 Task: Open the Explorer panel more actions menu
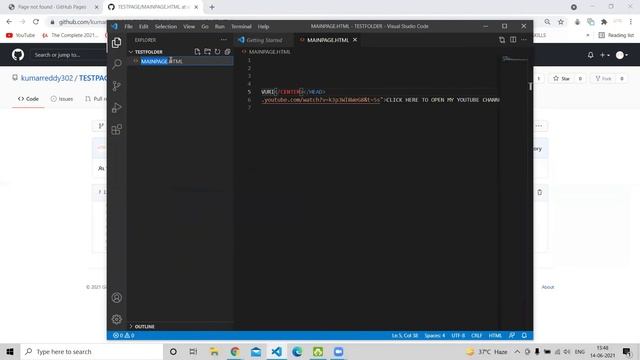click(x=224, y=40)
